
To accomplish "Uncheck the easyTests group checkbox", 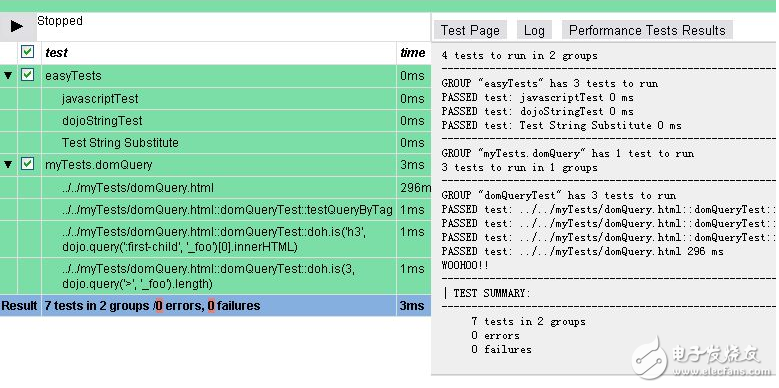I will pos(27,75).
